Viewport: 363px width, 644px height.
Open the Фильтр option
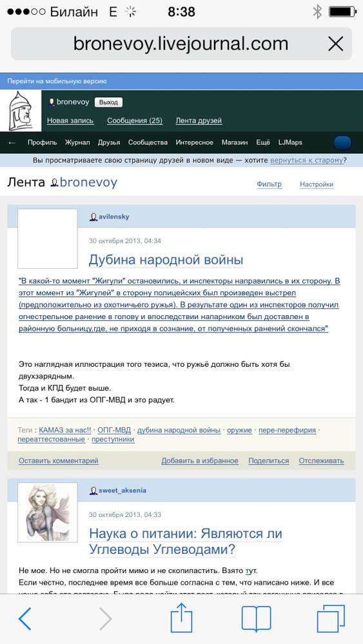point(269,184)
